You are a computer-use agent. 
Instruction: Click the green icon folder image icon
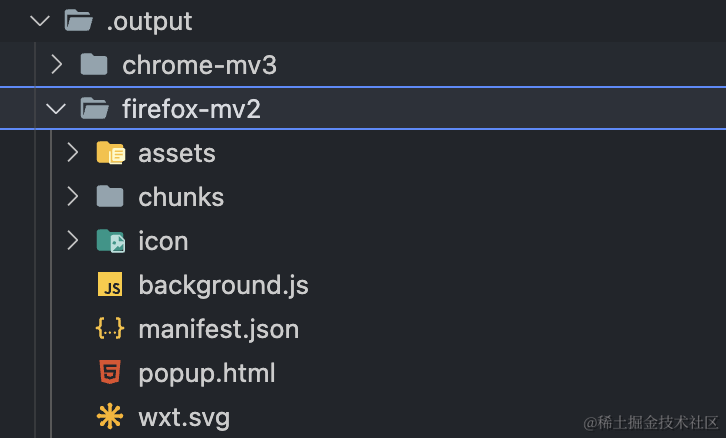tap(110, 241)
